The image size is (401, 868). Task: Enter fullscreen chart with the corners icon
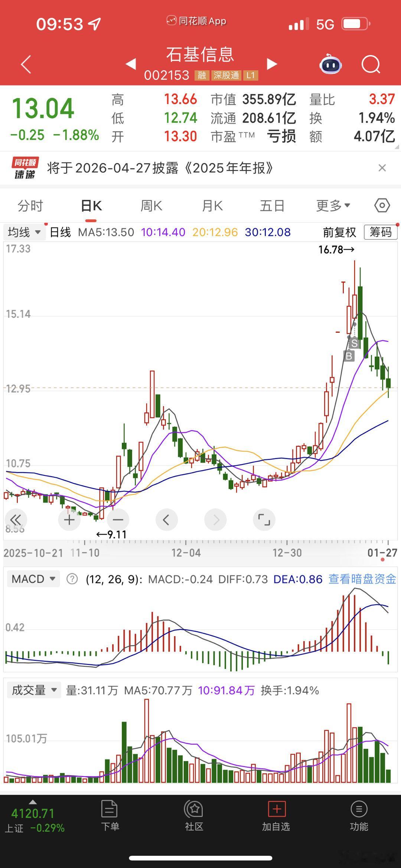[x=264, y=520]
